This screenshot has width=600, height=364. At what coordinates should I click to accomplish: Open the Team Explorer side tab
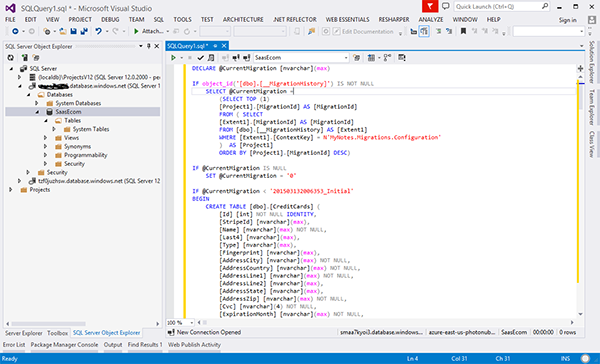592,107
